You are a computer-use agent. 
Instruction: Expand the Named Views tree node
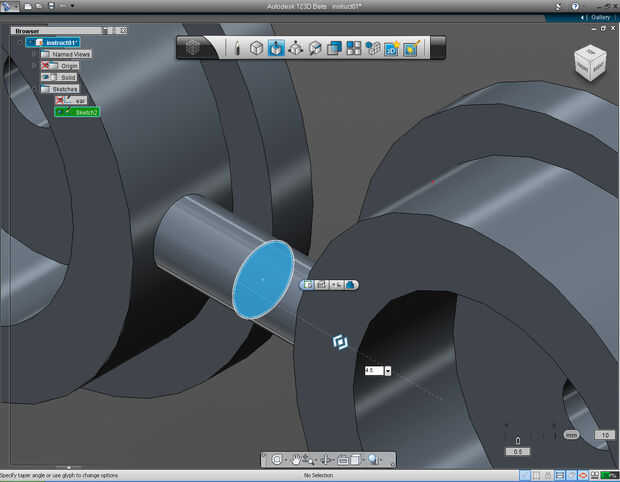[x=34, y=54]
